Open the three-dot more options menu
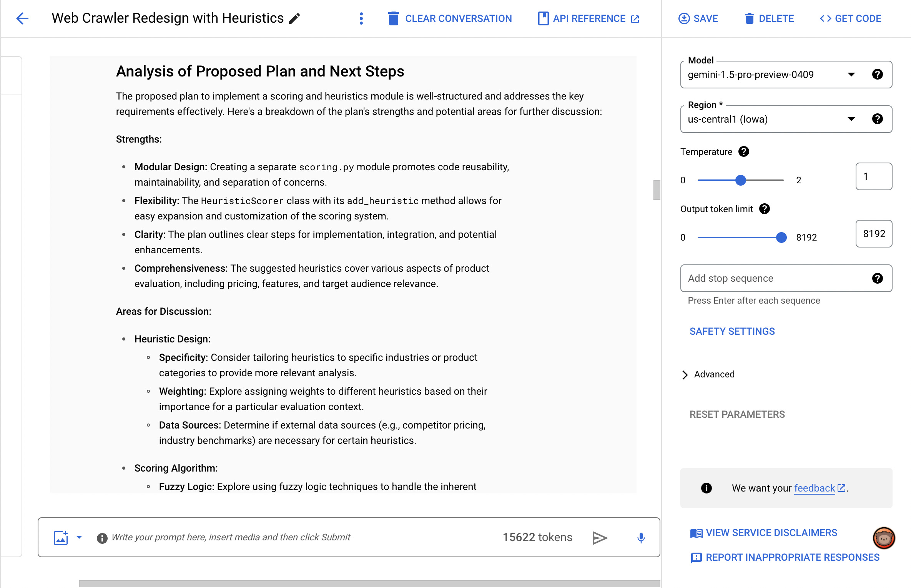Image resolution: width=911 pixels, height=588 pixels. (x=361, y=18)
